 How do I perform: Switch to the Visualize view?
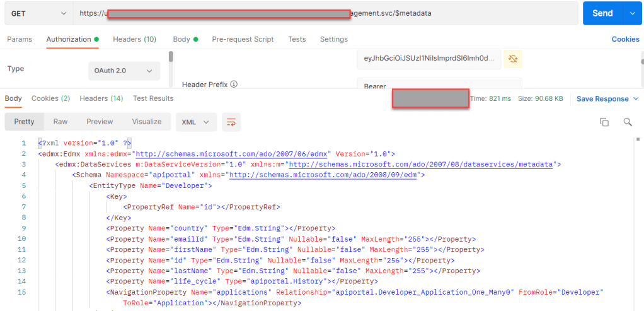pyautogui.click(x=146, y=122)
